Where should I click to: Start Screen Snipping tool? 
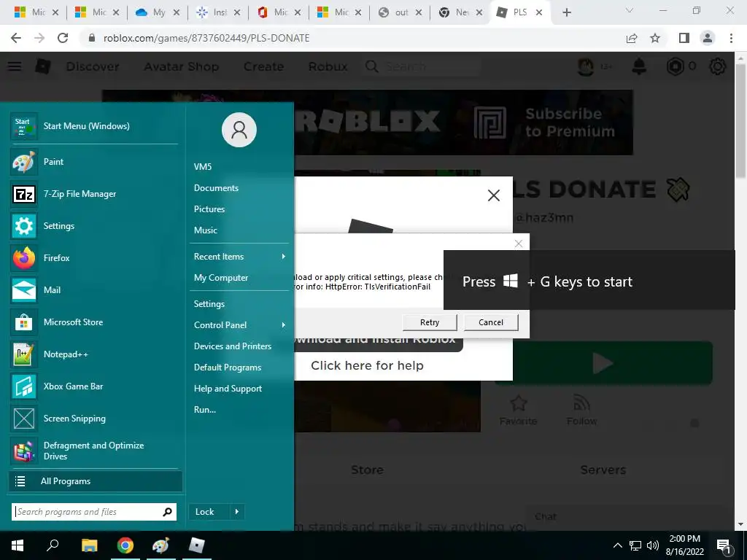[94, 419]
